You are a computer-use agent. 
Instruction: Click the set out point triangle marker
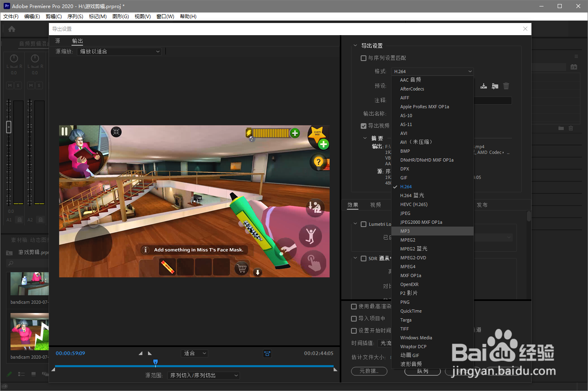point(150,353)
